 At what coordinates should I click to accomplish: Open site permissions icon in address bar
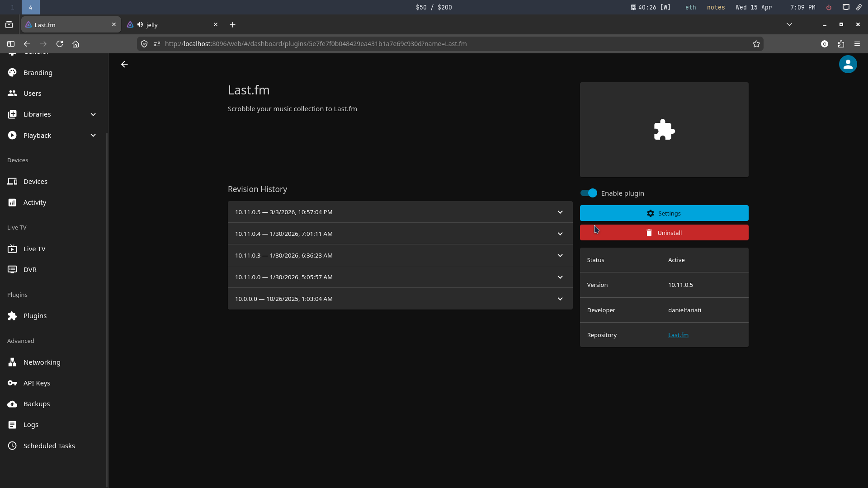[157, 44]
